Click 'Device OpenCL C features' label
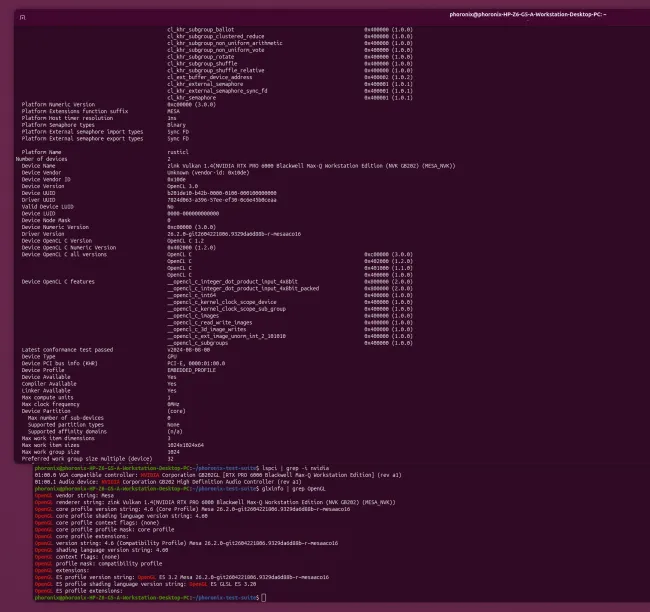This screenshot has height=612, width=650. pyautogui.click(x=58, y=282)
